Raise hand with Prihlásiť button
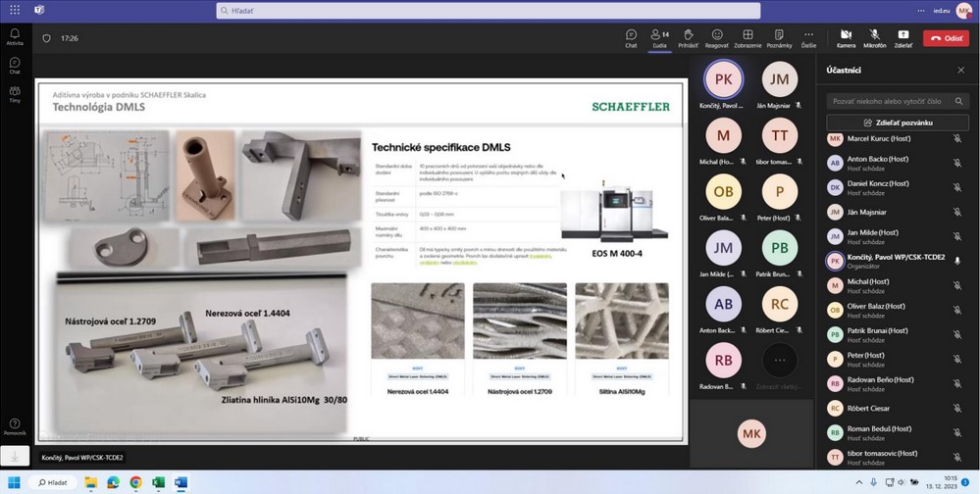Screen dimensions: 980x494 click(688, 37)
